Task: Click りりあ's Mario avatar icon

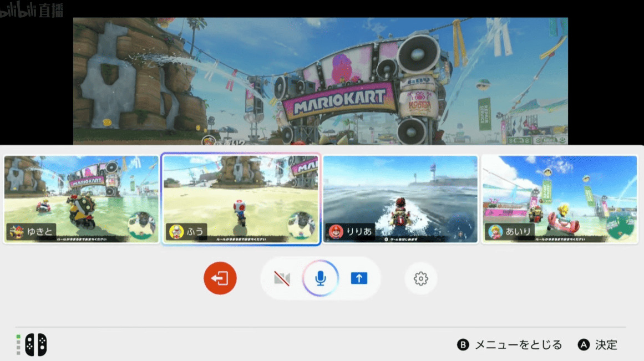Action: 336,232
